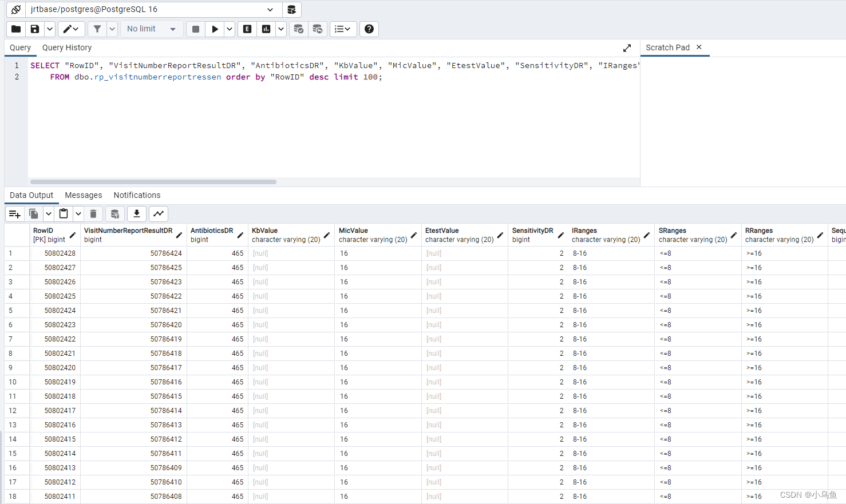Click the RRanges column pencil icon
The width and height of the screenshot is (846, 504).
click(820, 235)
